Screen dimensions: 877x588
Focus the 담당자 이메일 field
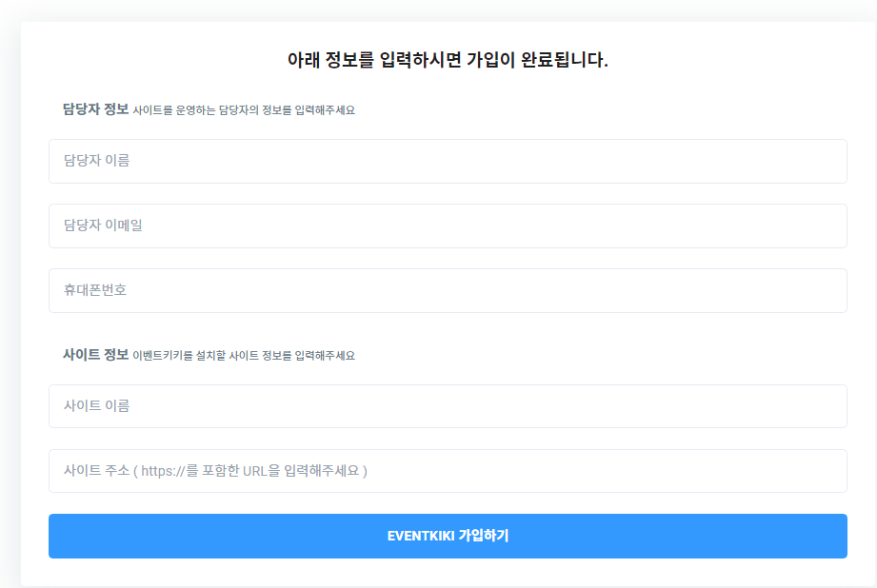tap(448, 225)
